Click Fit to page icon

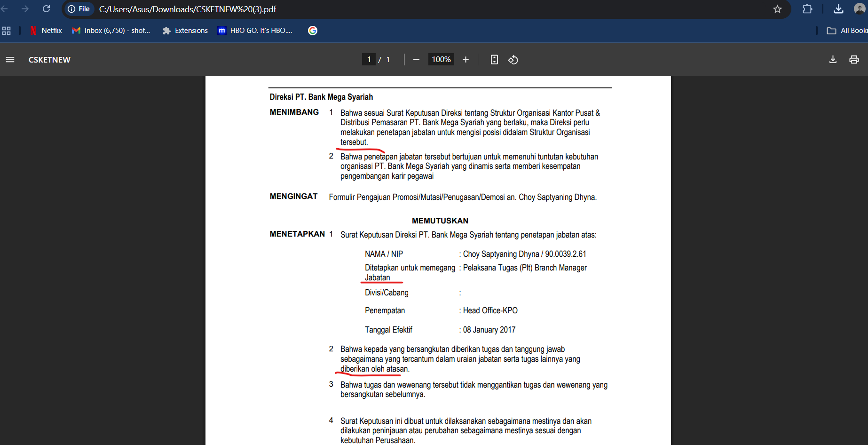(494, 60)
